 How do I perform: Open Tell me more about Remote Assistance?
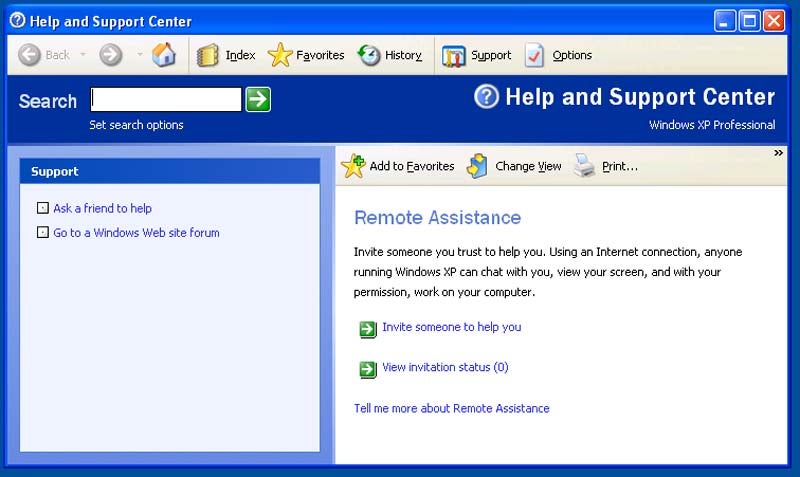[452, 408]
